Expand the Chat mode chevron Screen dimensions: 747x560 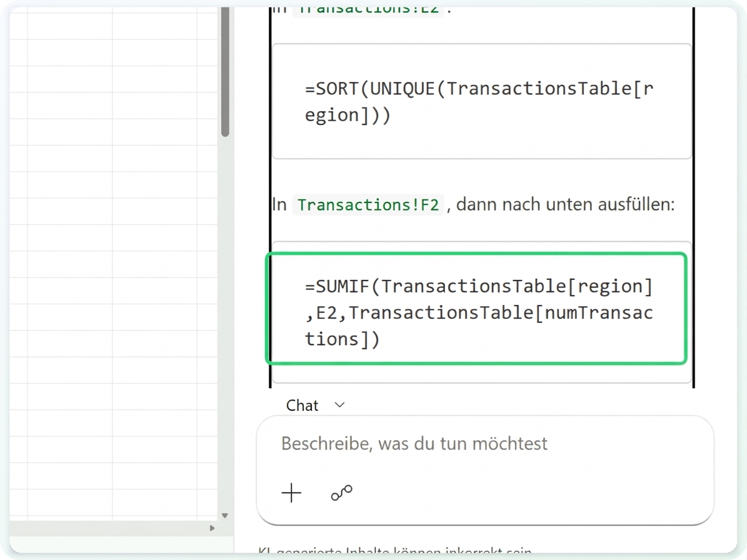tap(339, 405)
